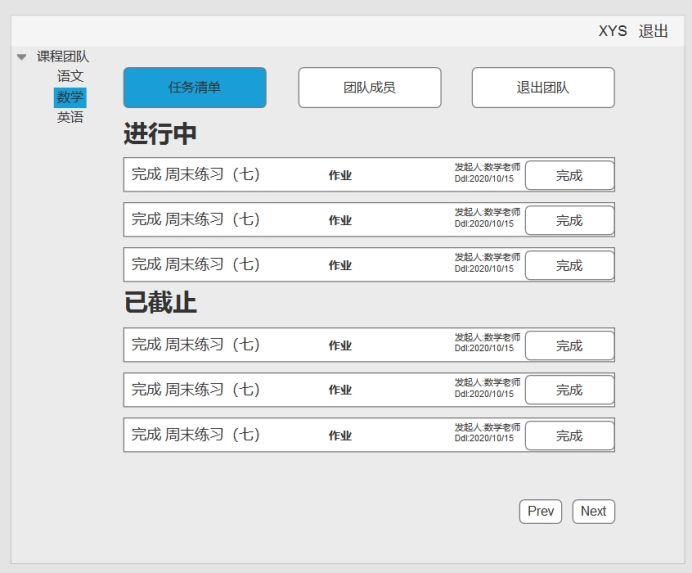Open first 已截止 task title 完成 周末练习（七）
Image resolution: width=692 pixels, height=573 pixels.
[196, 345]
